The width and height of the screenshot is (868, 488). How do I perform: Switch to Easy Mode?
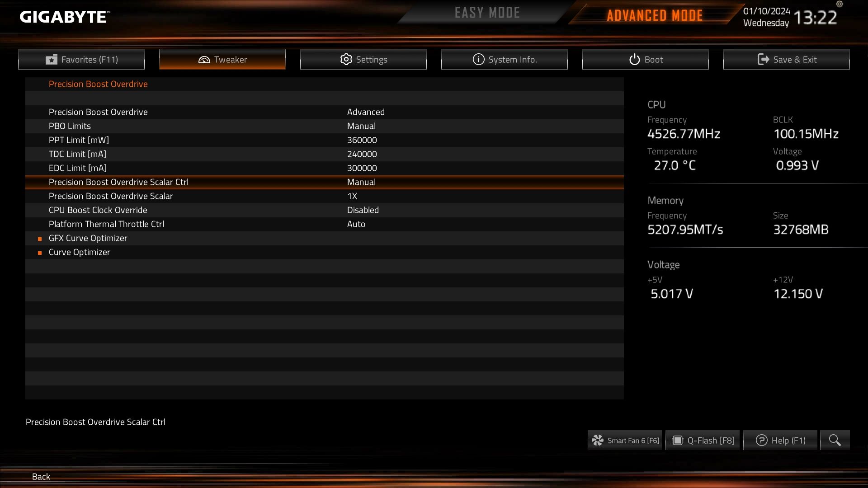click(x=487, y=13)
